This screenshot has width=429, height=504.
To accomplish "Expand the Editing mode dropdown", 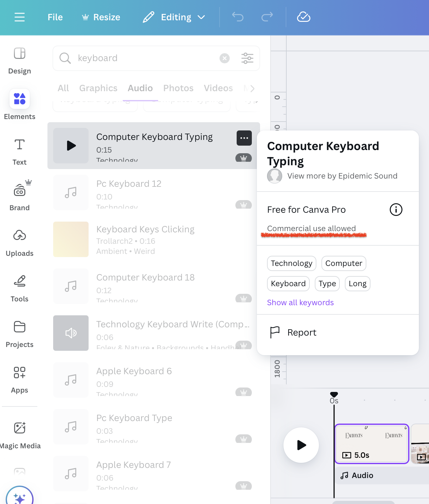I will (174, 17).
